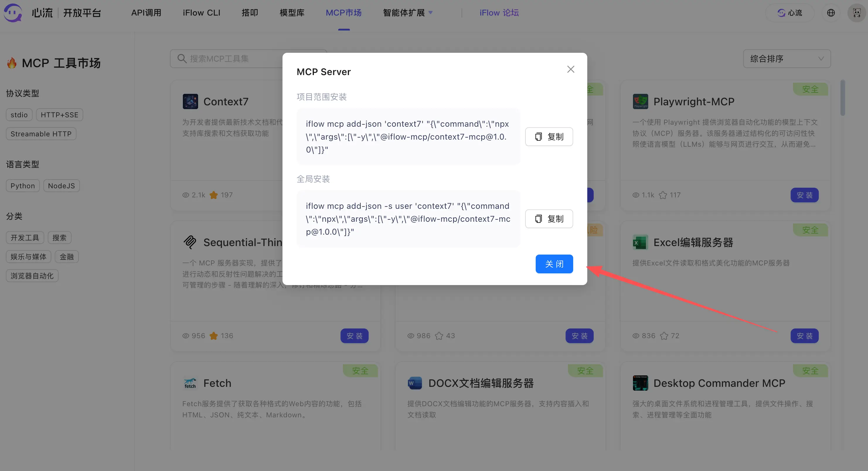Open the 模型库 nav tab
Image resolution: width=868 pixels, height=471 pixels.
292,13
